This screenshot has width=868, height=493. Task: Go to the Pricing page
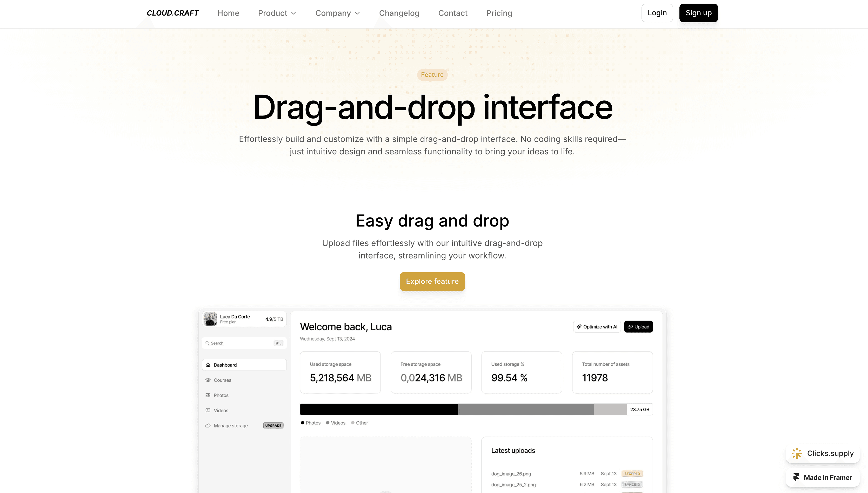tap(499, 13)
